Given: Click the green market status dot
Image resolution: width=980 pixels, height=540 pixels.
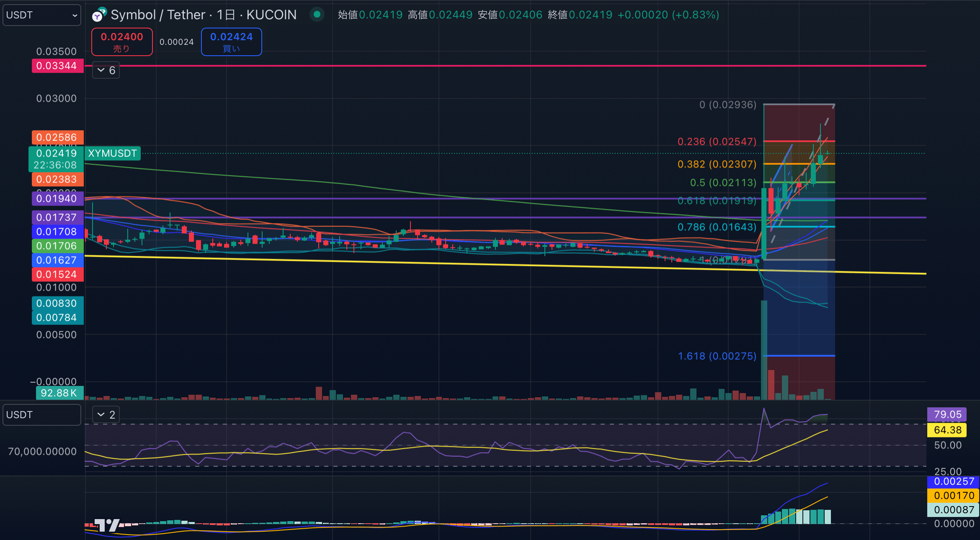Looking at the screenshot, I should coord(317,15).
